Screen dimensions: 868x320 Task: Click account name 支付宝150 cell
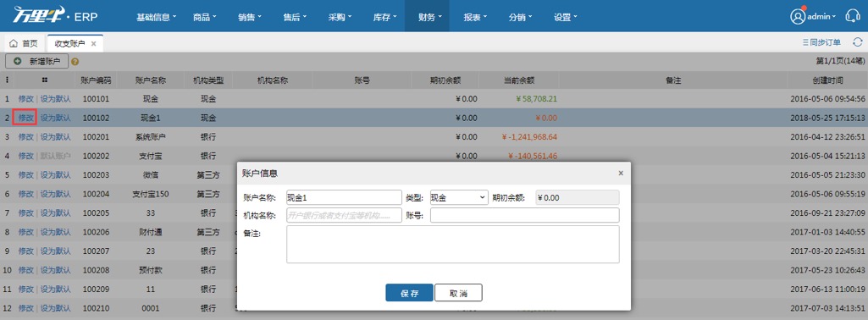151,195
